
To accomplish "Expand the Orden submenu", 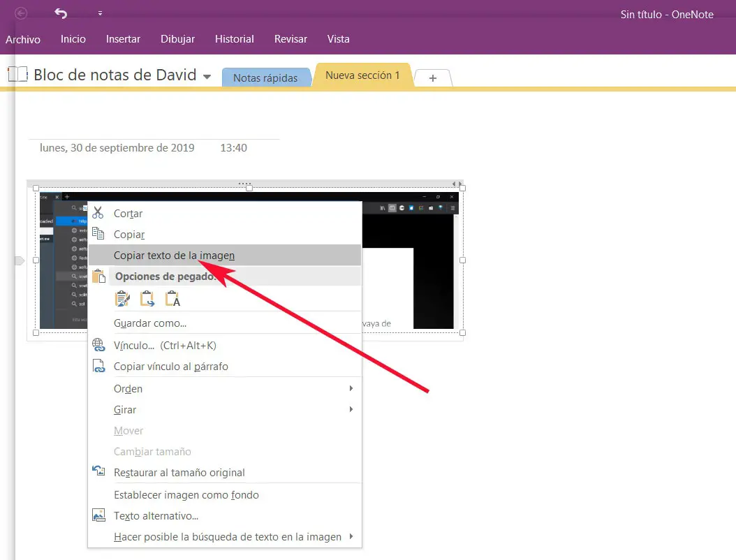I will 224,389.
